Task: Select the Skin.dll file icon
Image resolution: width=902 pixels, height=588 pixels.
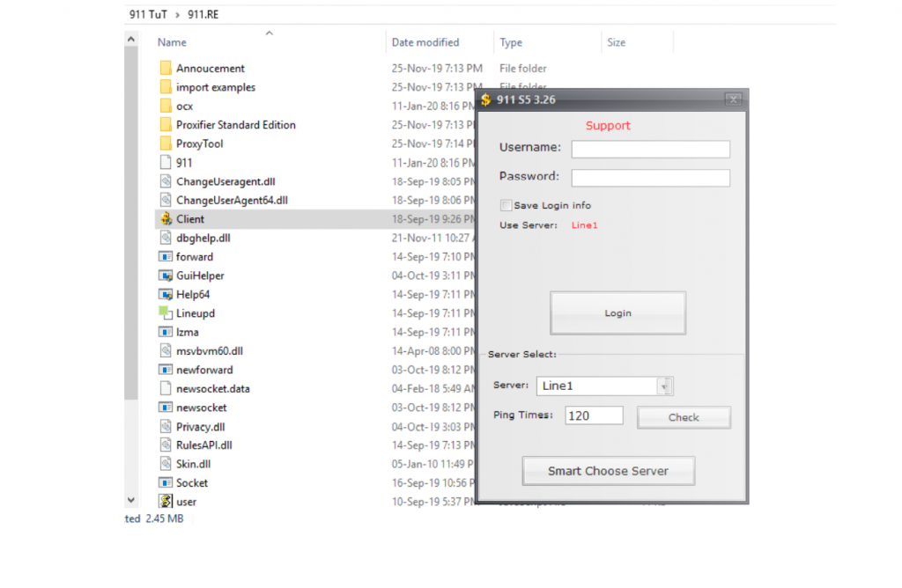Action: coord(166,464)
